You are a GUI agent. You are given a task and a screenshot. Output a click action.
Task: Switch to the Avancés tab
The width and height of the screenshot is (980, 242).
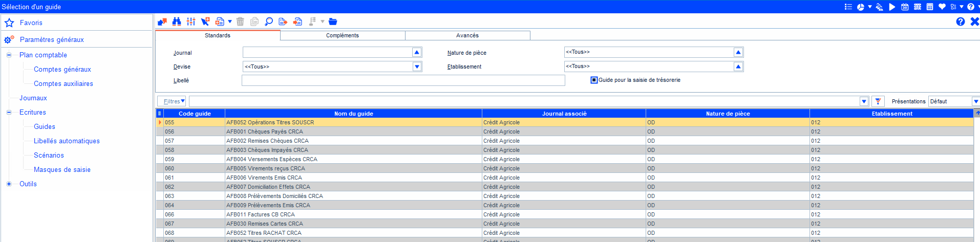pos(467,35)
